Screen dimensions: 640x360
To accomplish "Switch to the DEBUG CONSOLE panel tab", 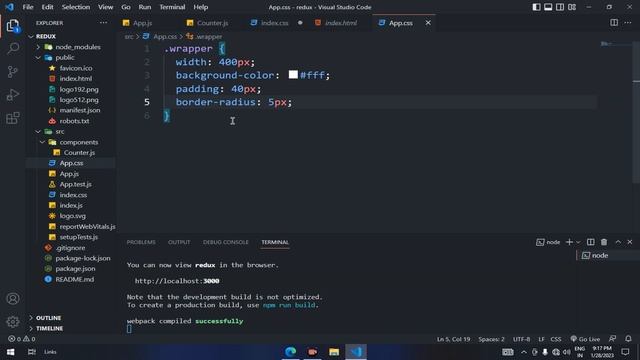I will pos(225,242).
